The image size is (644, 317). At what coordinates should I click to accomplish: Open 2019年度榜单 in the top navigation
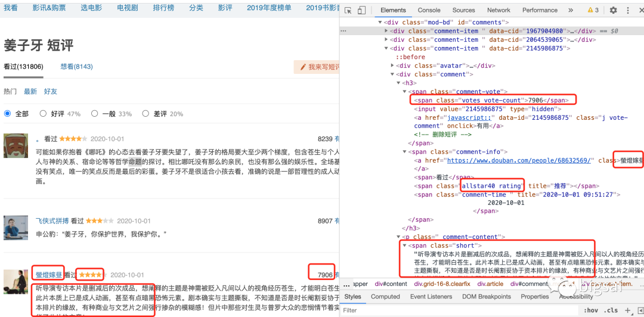coord(268,8)
